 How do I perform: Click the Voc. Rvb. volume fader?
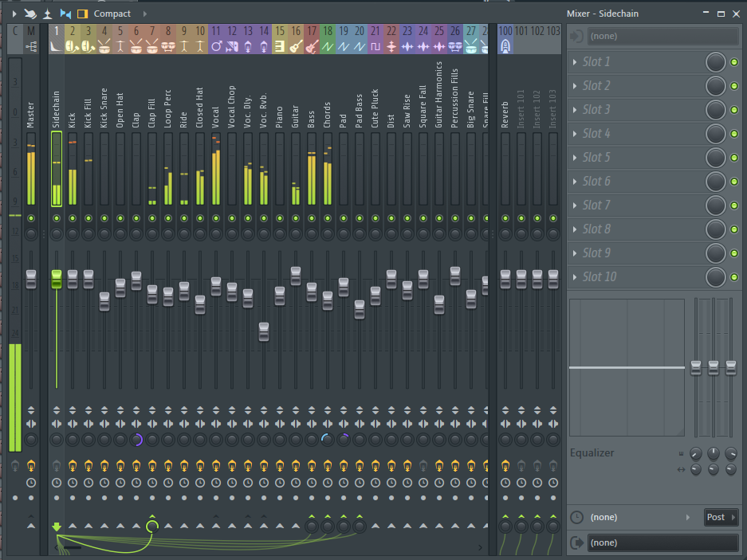tap(264, 332)
